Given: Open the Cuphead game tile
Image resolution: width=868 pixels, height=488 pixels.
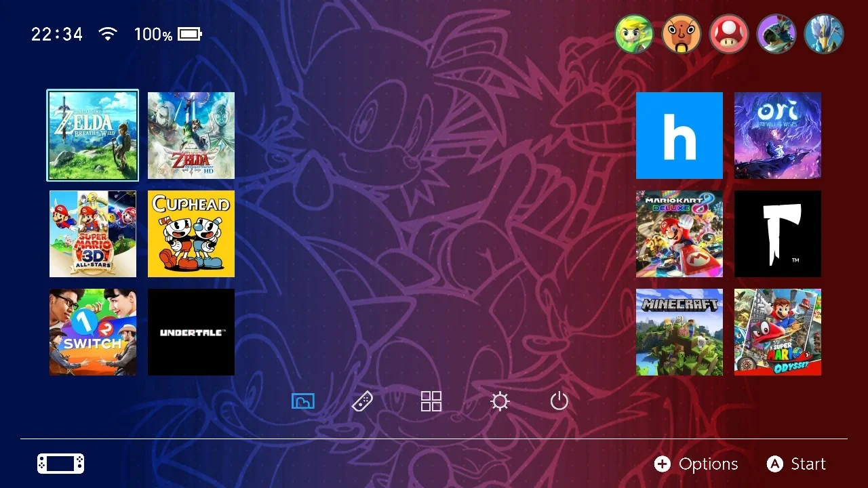Looking at the screenshot, I should click(191, 234).
